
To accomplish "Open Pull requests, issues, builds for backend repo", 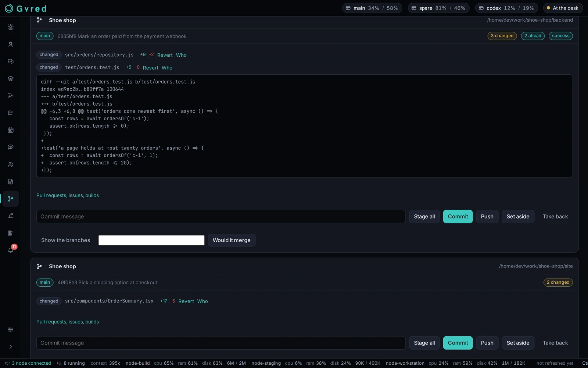I will click(68, 195).
